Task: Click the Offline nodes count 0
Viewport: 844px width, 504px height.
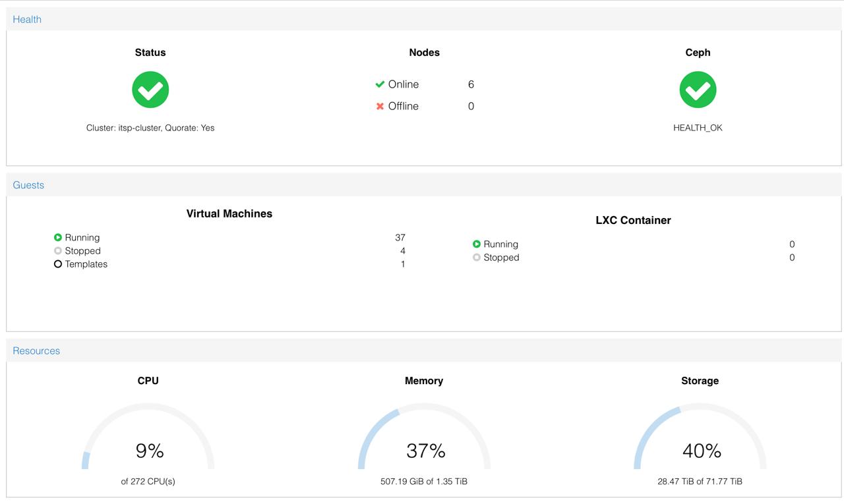Action: coord(471,106)
